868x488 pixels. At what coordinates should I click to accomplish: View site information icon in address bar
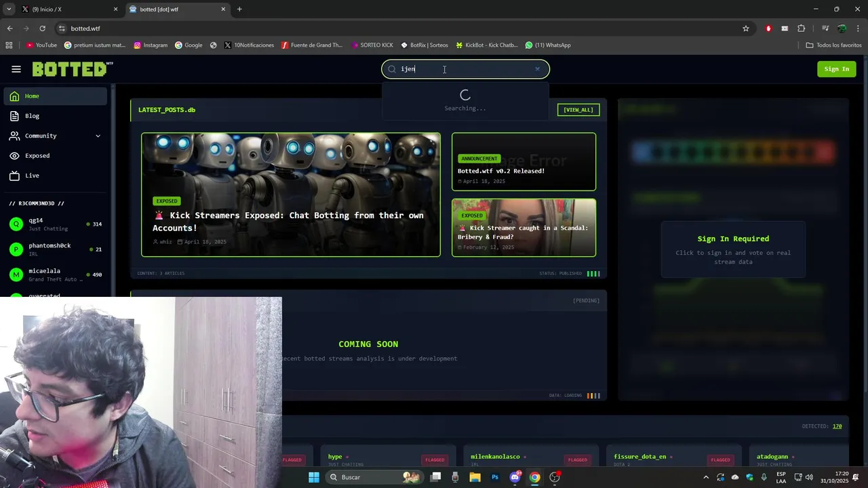coord(62,28)
